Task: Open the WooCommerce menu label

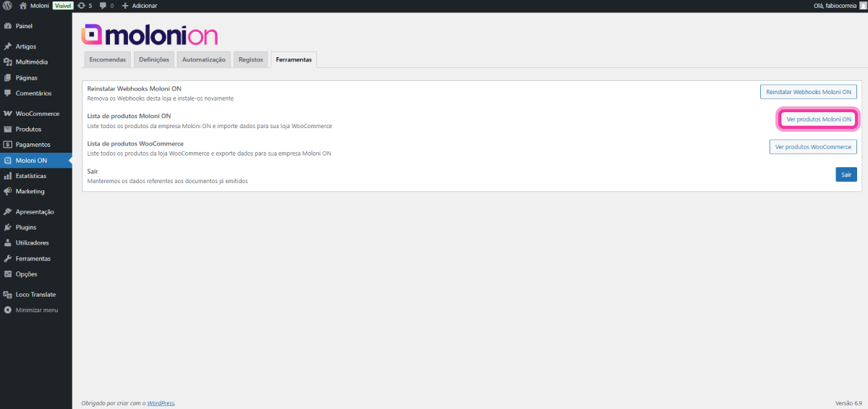Action: pos(38,114)
